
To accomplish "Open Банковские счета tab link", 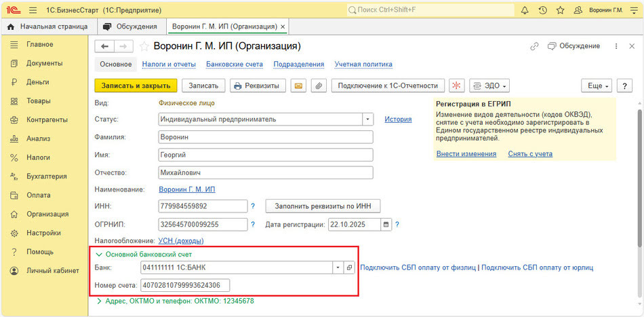I will [x=235, y=64].
